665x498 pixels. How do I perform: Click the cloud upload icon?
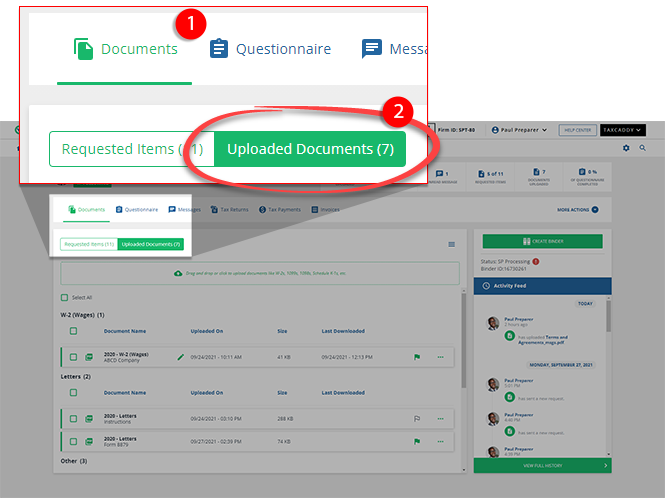coord(178,273)
